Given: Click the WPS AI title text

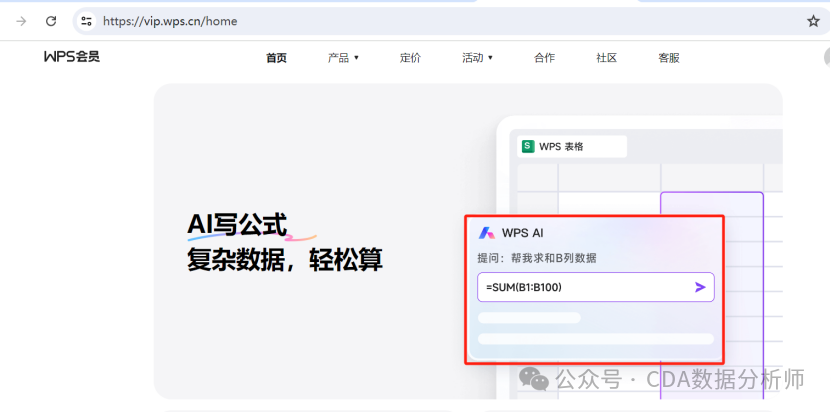Looking at the screenshot, I should (523, 233).
